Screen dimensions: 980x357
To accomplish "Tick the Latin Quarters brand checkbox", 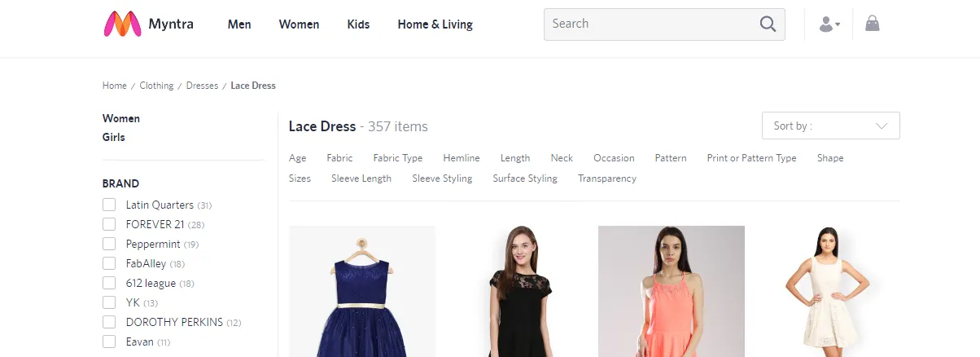I will point(109,205).
